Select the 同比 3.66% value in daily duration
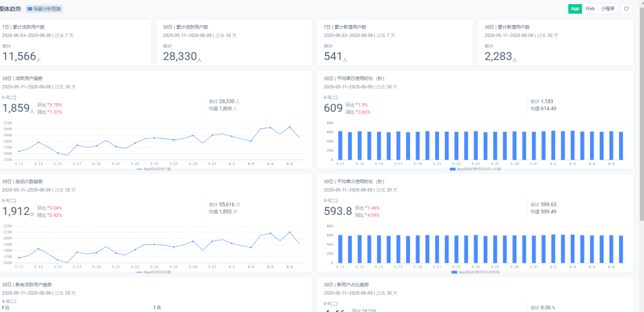Image resolution: width=644 pixels, height=312 pixels. 358,112
